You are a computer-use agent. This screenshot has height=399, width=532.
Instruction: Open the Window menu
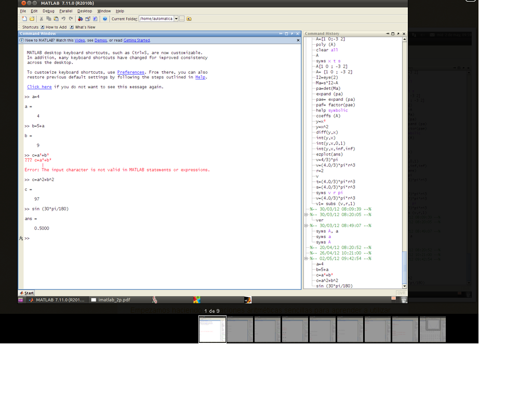point(104,11)
